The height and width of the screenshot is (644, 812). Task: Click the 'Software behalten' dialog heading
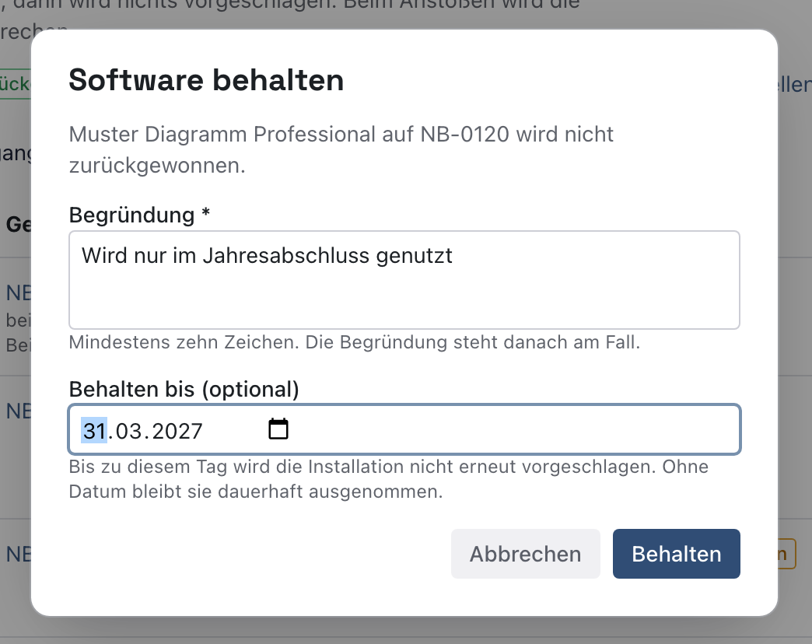tap(206, 80)
